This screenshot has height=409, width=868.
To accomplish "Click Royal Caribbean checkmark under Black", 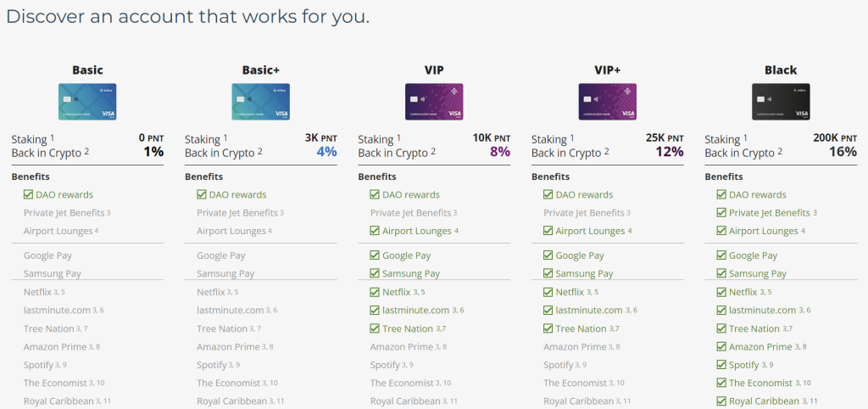I will click(722, 401).
